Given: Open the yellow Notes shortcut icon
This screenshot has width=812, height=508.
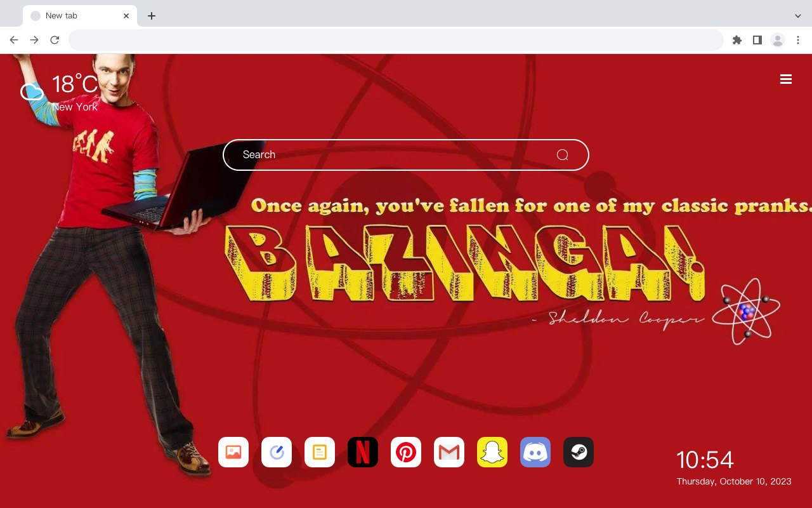Looking at the screenshot, I should tap(320, 452).
